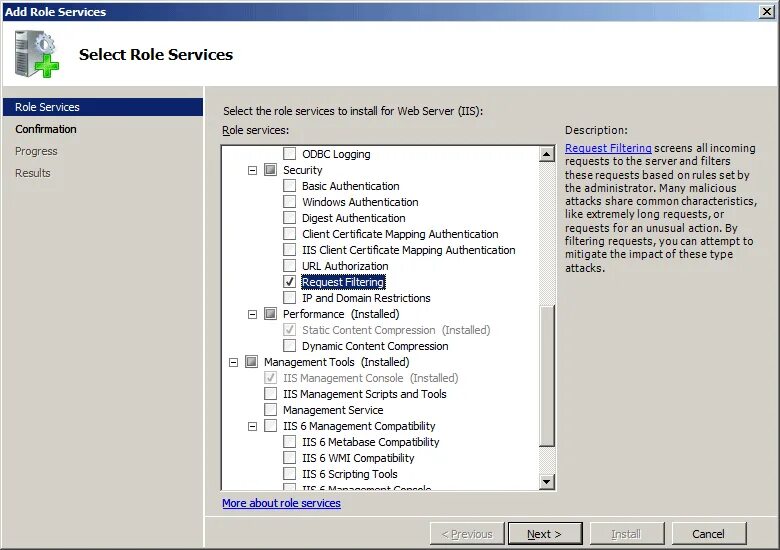Tick Windows Authentication checkbox
This screenshot has height=550, width=780.
[290, 202]
